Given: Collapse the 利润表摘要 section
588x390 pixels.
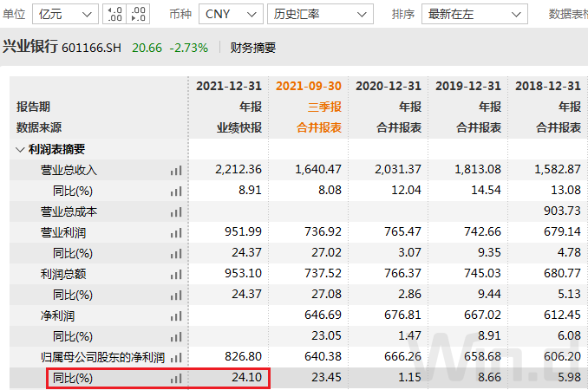Looking at the screenshot, I should [21, 149].
